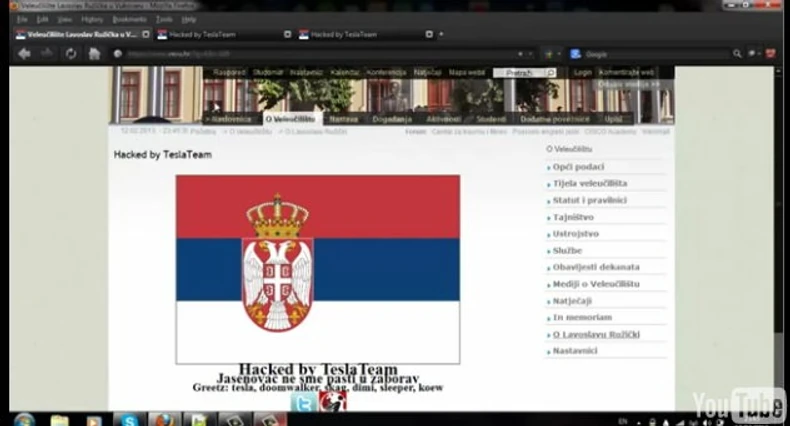Select the O Veleučilištu navigation tab
790x426 pixels.
290,119
